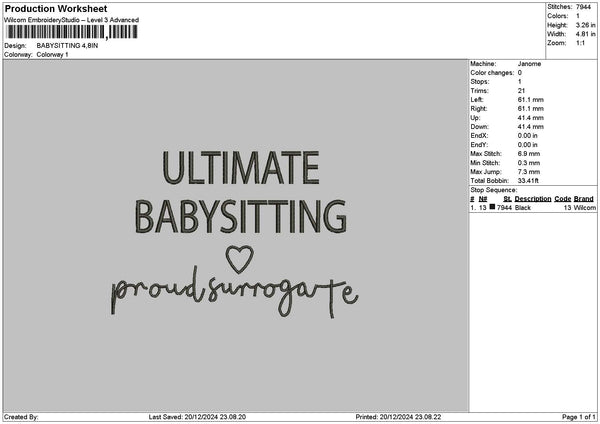This screenshot has height=424, width=600.
Task: Click the Description column header
Action: [533, 199]
